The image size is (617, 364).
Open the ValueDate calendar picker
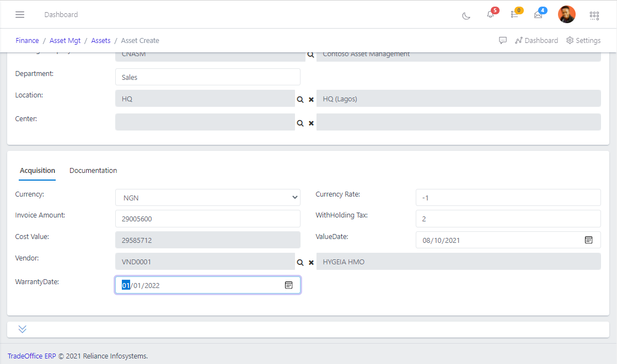(588, 240)
